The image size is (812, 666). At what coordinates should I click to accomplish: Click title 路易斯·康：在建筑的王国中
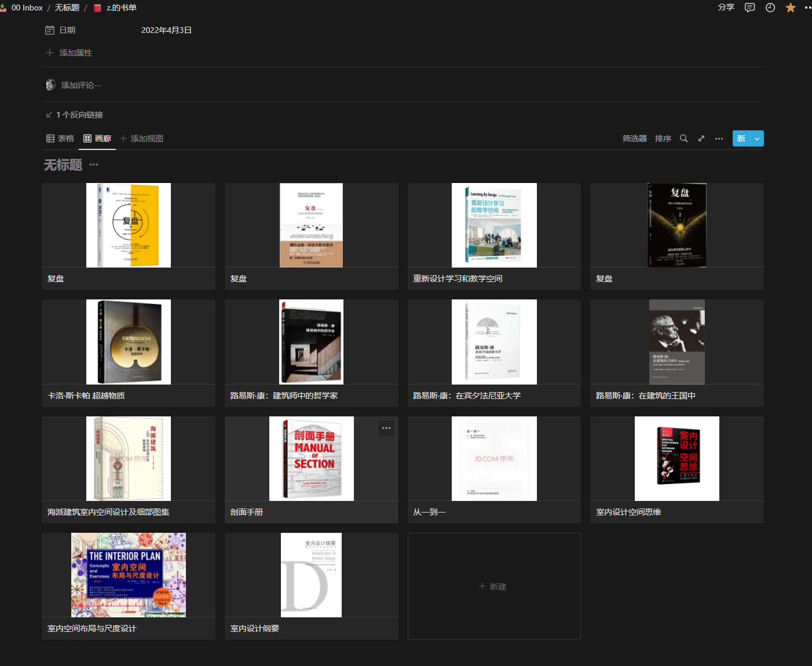click(x=646, y=396)
